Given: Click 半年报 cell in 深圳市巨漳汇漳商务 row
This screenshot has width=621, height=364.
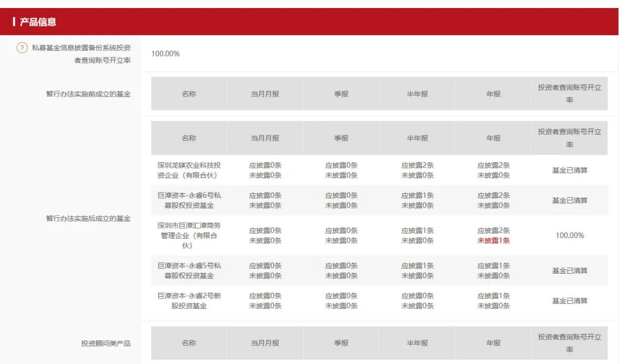Looking at the screenshot, I should 417,235.
